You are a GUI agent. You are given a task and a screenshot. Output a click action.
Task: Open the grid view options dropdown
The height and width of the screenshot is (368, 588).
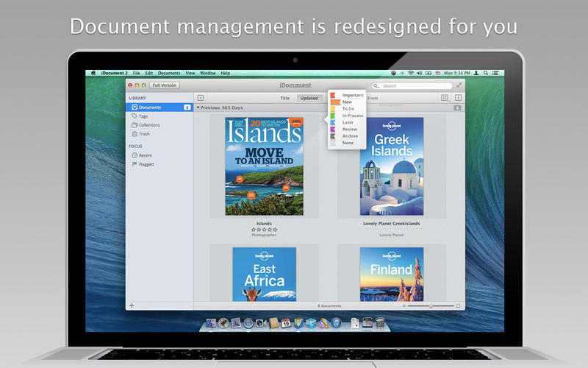pyautogui.click(x=445, y=97)
